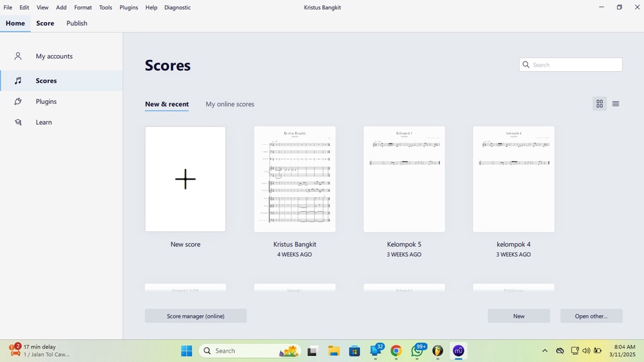Switch to the Score tab
The width and height of the screenshot is (644, 362).
pos(45,23)
